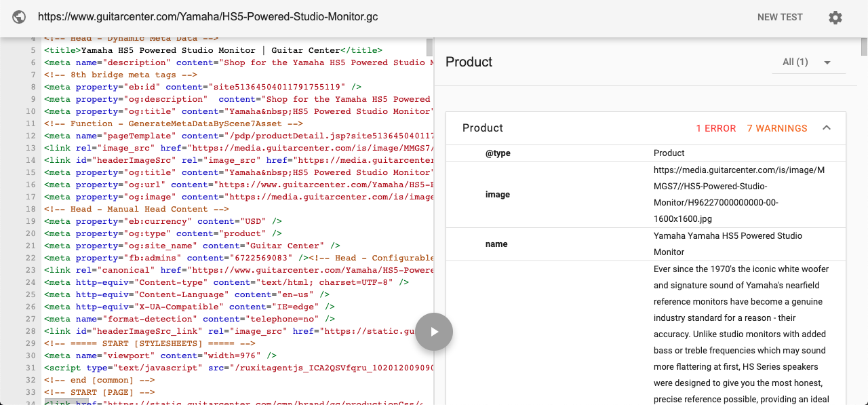The height and width of the screenshot is (405, 868).
Task: Click the og:description meta tag on line 9
Action: coord(237,99)
